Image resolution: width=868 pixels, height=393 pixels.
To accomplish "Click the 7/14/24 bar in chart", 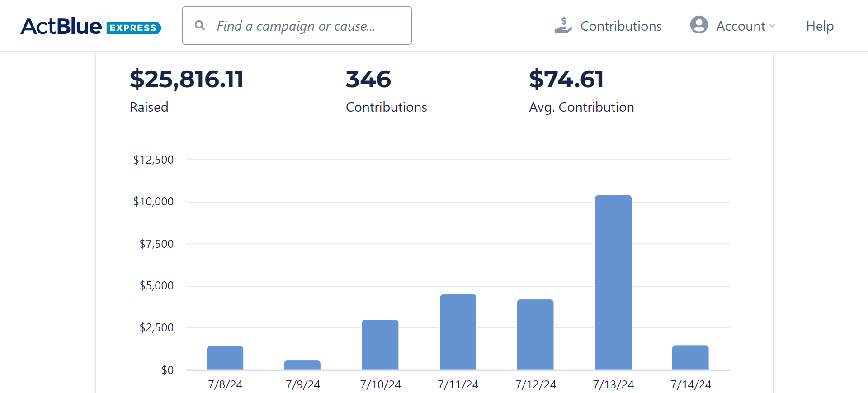I will click(x=690, y=357).
